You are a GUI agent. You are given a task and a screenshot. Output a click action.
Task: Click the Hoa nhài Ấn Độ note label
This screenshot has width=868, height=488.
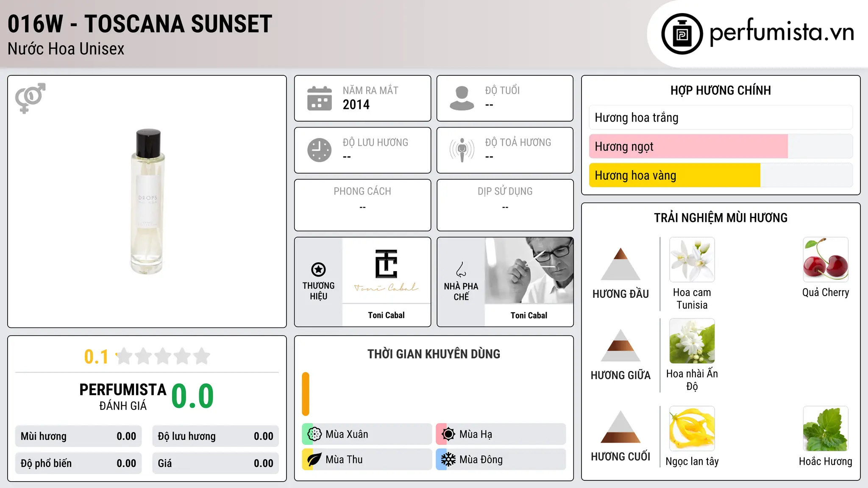coord(692,380)
